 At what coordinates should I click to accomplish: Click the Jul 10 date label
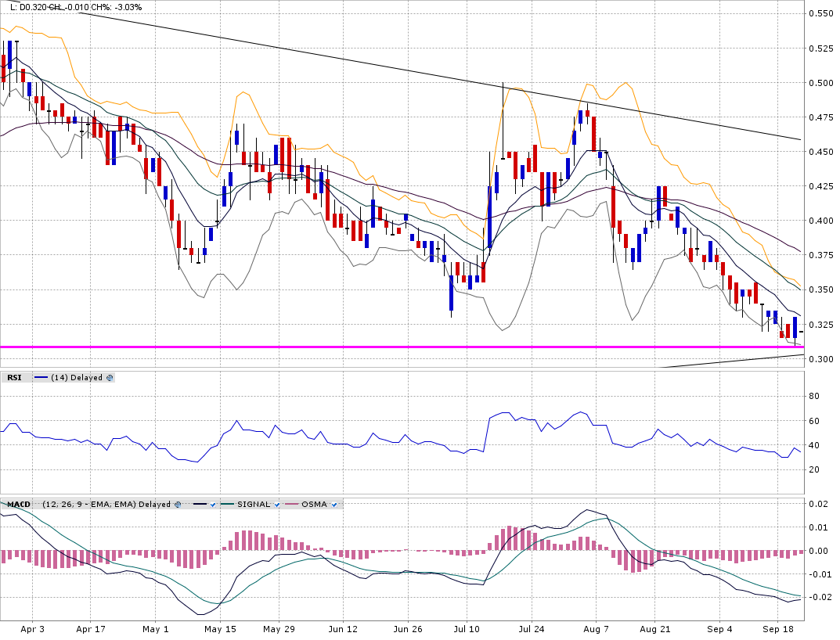click(467, 628)
